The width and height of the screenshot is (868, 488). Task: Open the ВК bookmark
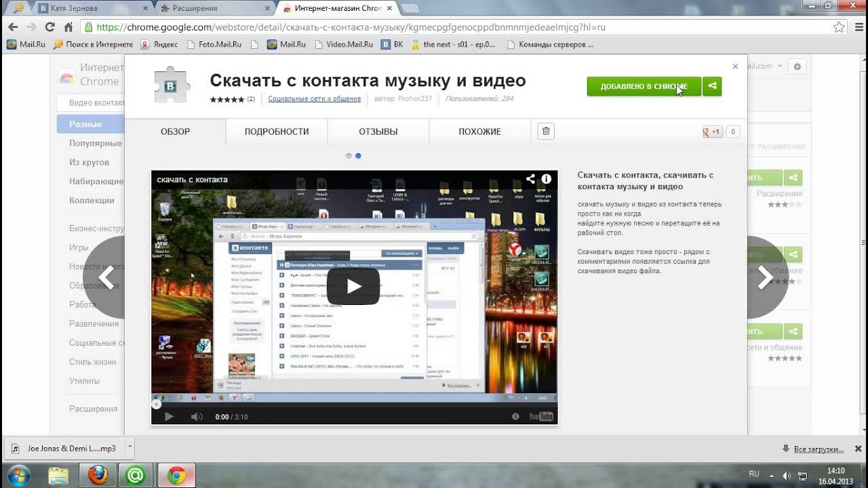pyautogui.click(x=392, y=45)
